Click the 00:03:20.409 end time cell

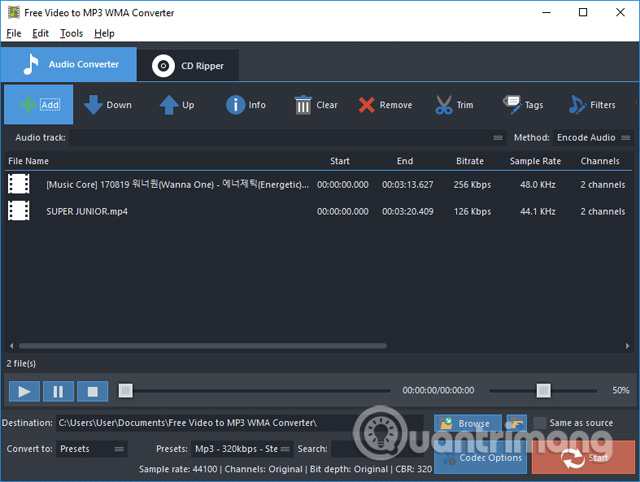[x=407, y=211]
